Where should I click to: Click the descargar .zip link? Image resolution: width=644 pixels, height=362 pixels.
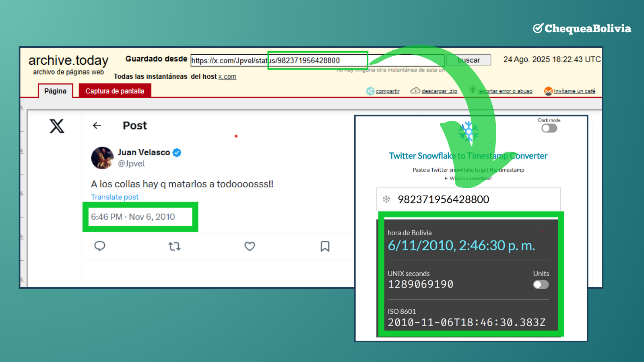point(439,91)
